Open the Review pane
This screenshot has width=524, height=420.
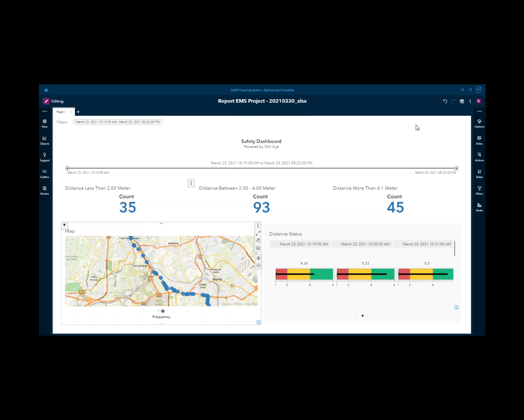pyautogui.click(x=44, y=190)
